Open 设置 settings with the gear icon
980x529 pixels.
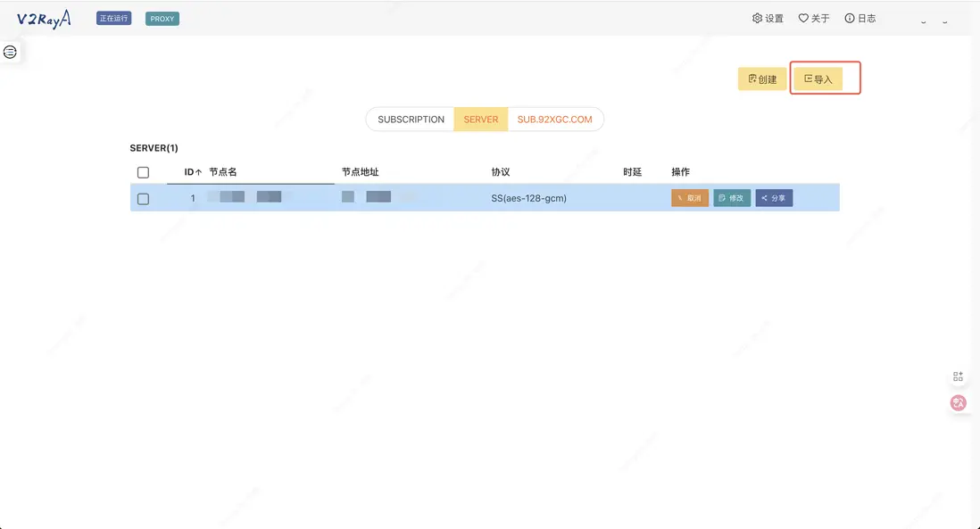[768, 19]
